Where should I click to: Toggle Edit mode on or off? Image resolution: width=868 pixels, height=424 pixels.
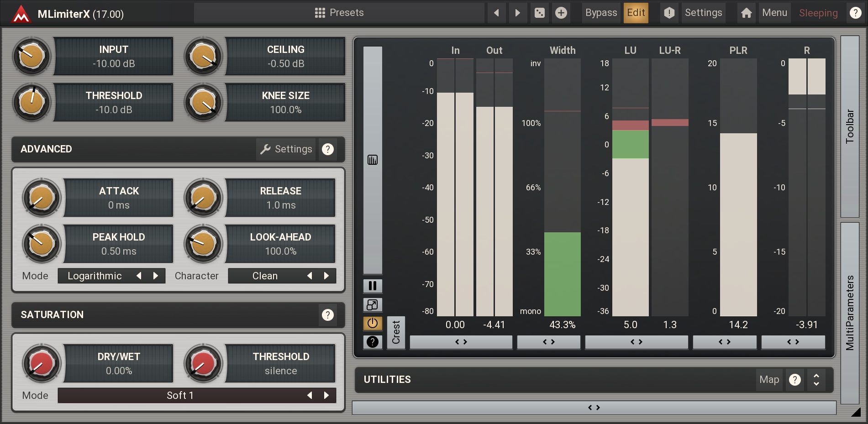636,13
